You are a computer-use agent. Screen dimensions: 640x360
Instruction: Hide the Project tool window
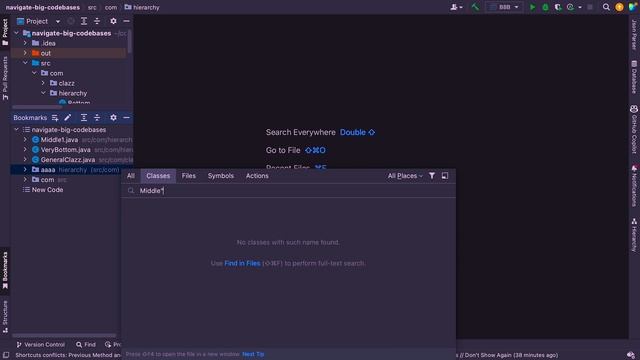tap(127, 21)
